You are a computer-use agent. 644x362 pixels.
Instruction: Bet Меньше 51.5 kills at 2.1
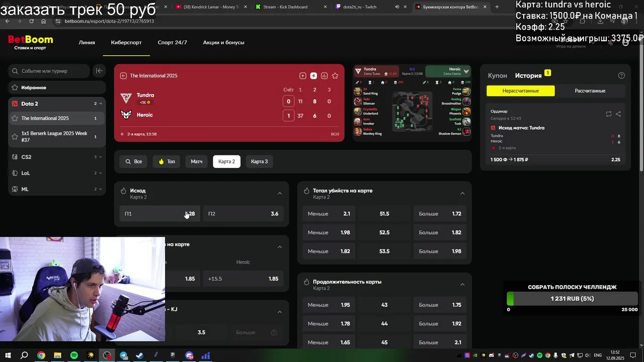[329, 214]
